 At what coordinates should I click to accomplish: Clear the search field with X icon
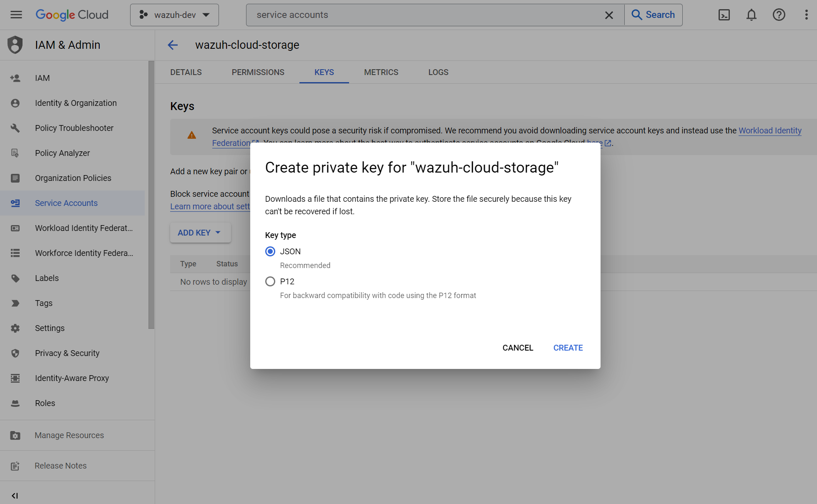pos(609,15)
